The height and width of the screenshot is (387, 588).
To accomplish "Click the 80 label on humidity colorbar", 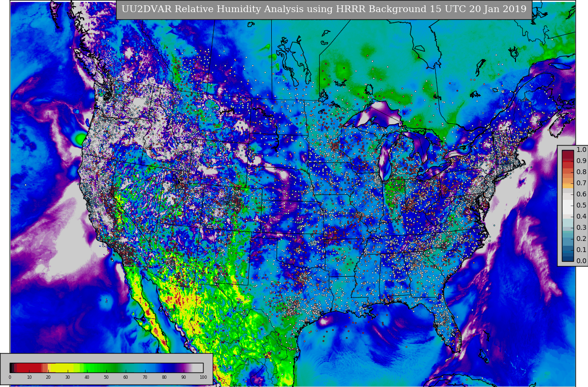I will [164, 377].
